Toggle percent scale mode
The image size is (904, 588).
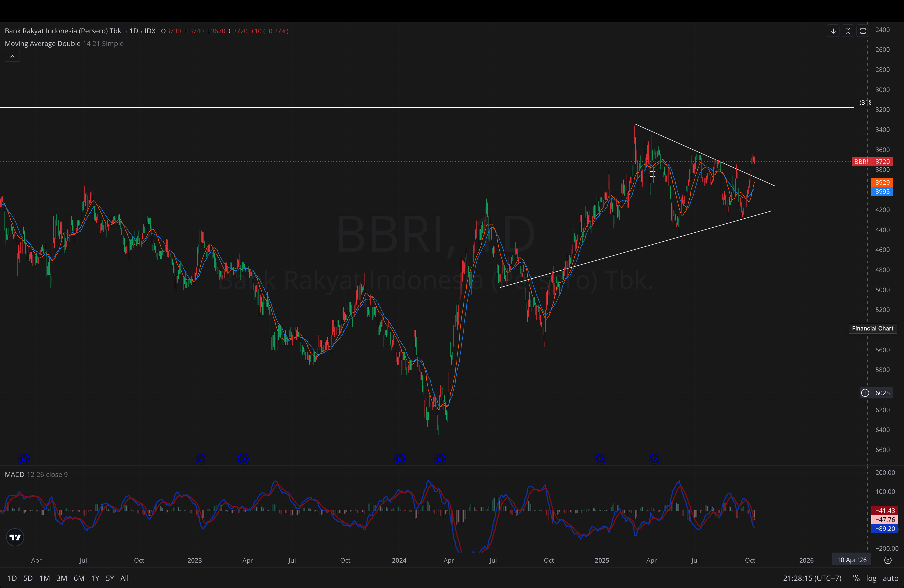856,578
